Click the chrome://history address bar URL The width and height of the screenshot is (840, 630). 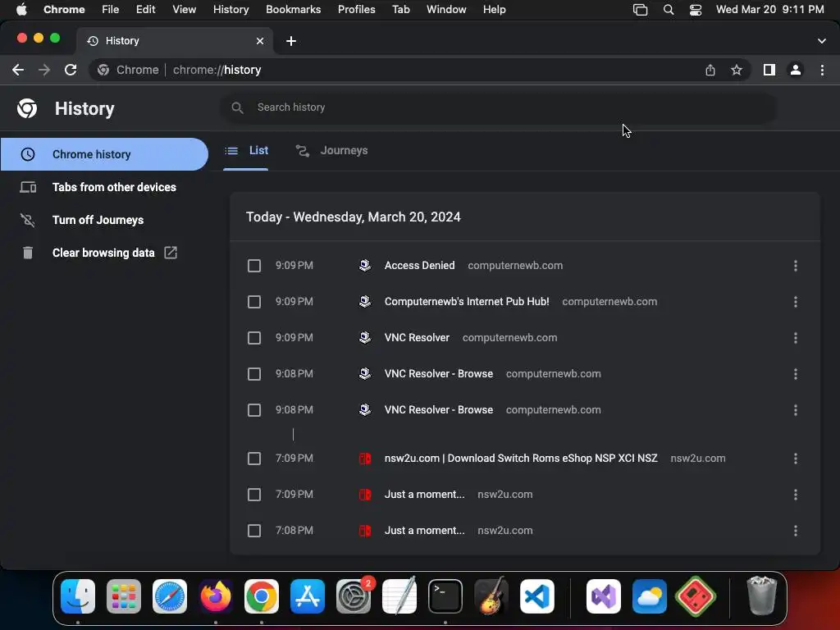217,71
